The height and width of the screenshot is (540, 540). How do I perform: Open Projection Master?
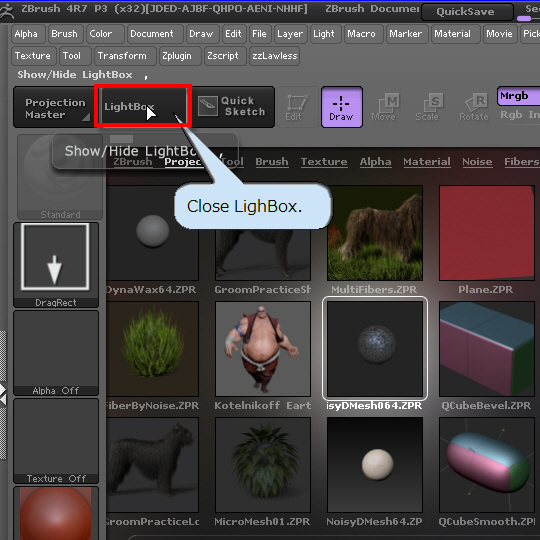55,108
